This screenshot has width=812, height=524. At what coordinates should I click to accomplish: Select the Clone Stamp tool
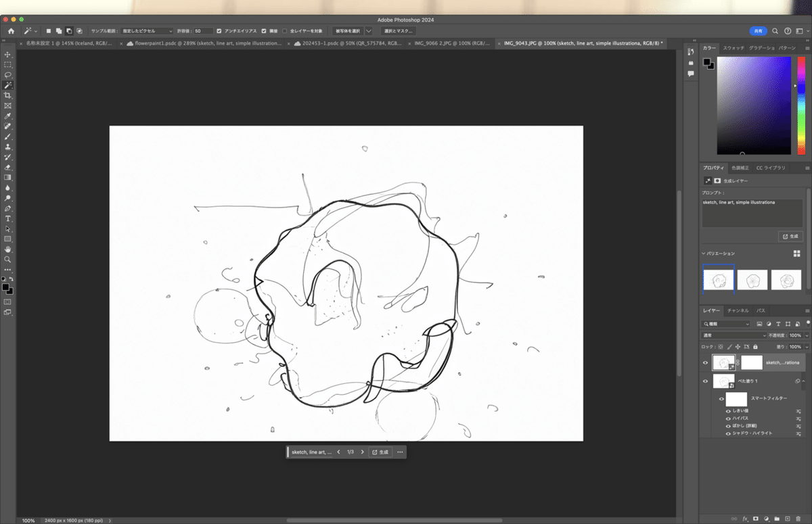pos(8,147)
